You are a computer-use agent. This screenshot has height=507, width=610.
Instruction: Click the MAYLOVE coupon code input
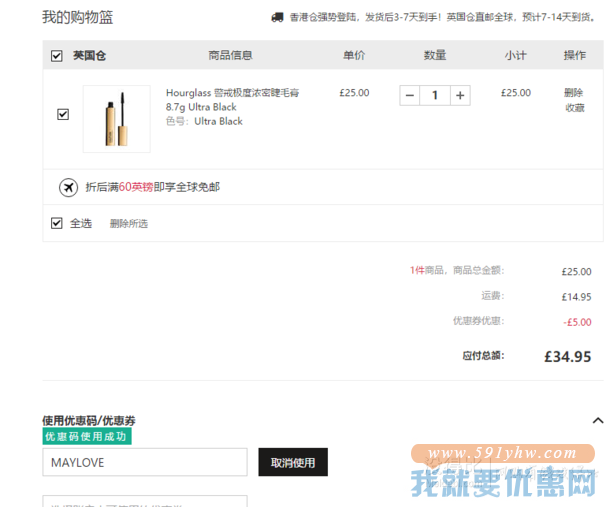click(x=145, y=462)
